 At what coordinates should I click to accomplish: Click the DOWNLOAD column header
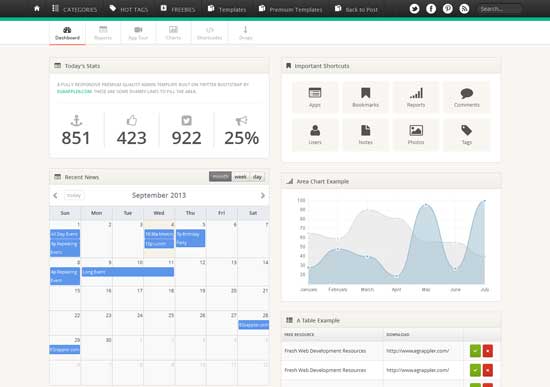click(x=398, y=335)
